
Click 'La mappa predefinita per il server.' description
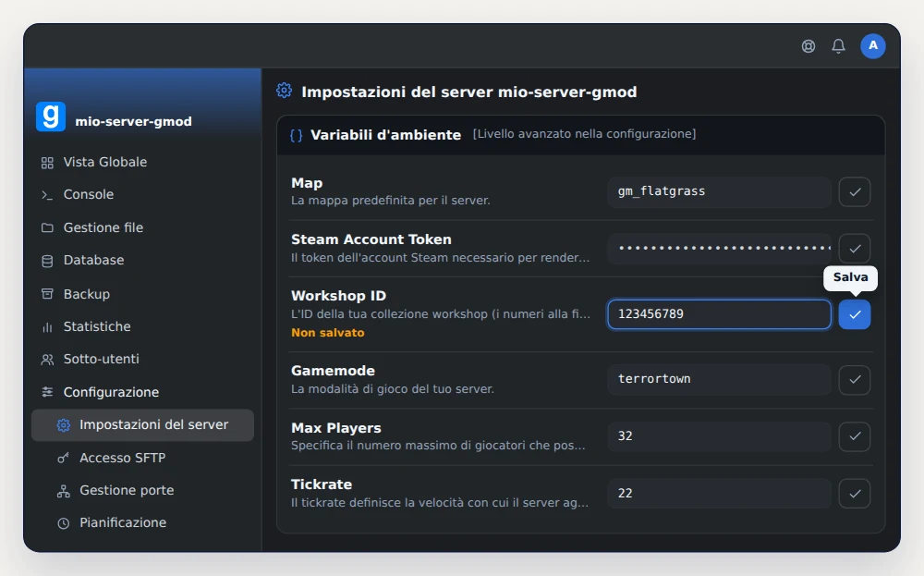click(x=391, y=201)
